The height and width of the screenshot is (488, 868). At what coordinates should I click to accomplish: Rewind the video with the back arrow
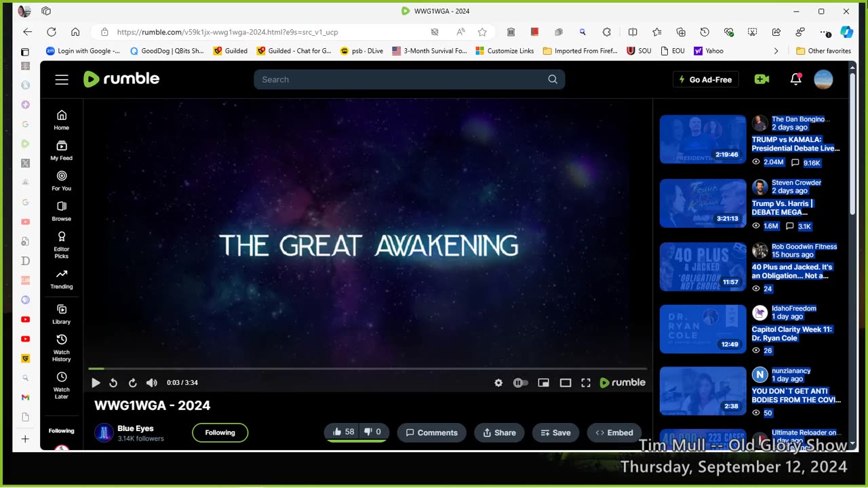[113, 383]
